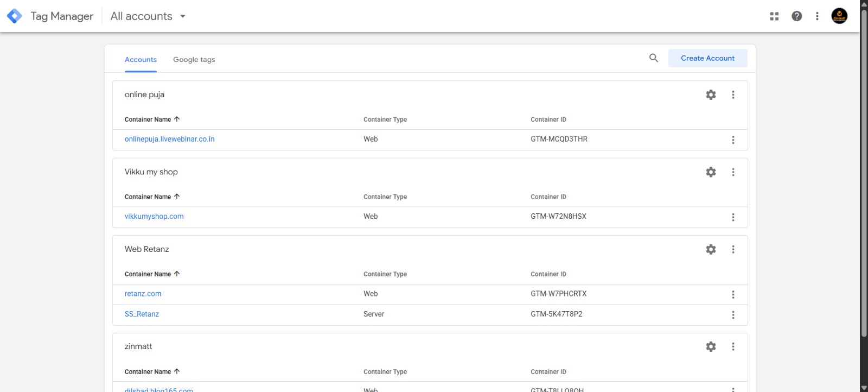Screen dimensions: 868x392
Task: Open more options for zinmatt account
Action: [733, 346]
